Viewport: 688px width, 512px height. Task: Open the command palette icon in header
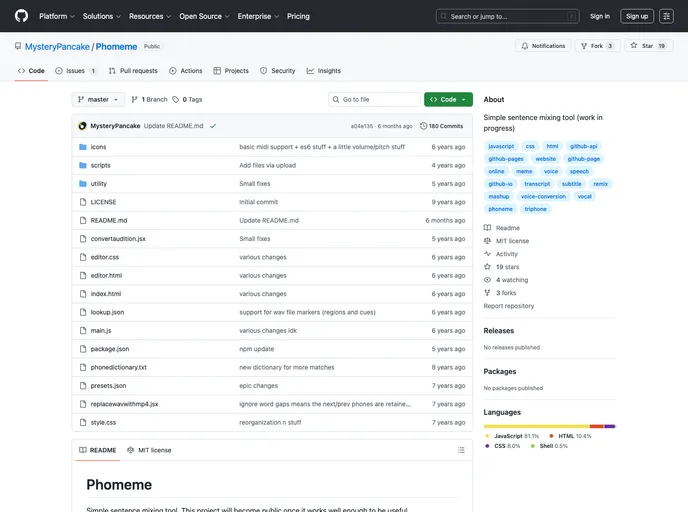(x=666, y=16)
